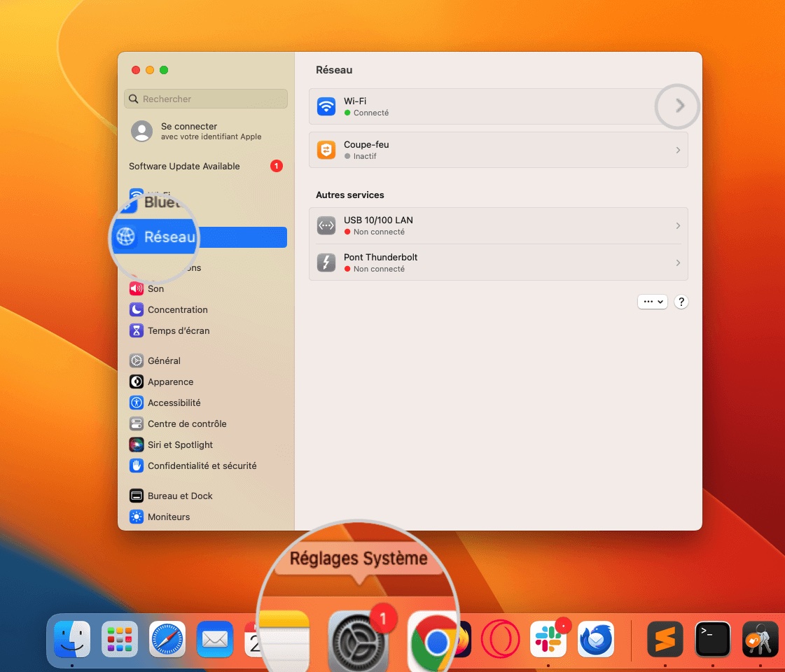The height and width of the screenshot is (672, 785).
Task: Click the Coupe-feu firewall icon
Action: (326, 150)
